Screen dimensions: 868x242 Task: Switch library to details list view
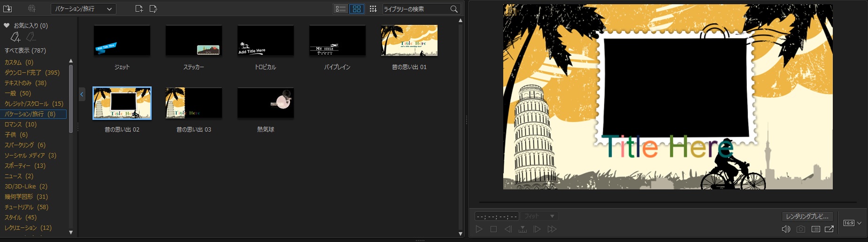point(341,9)
